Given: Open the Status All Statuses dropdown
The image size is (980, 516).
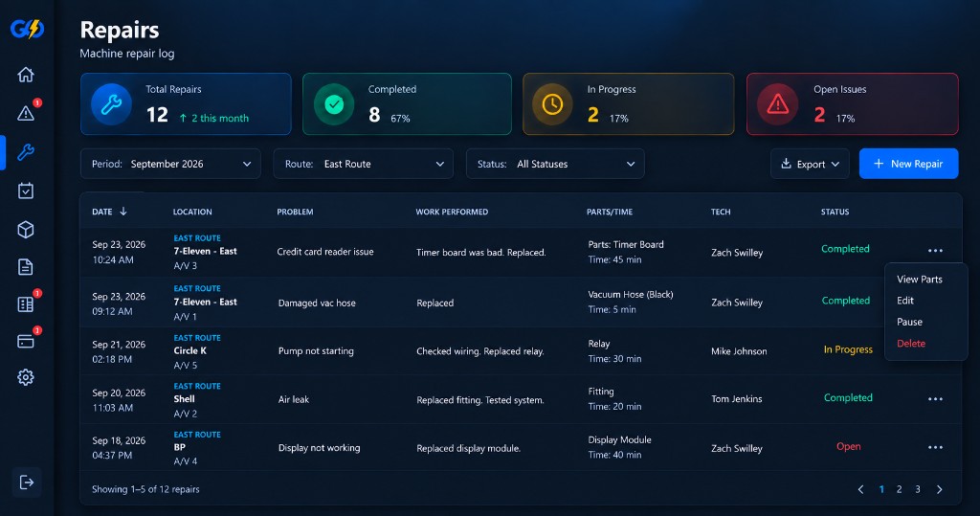Looking at the screenshot, I should 555,164.
